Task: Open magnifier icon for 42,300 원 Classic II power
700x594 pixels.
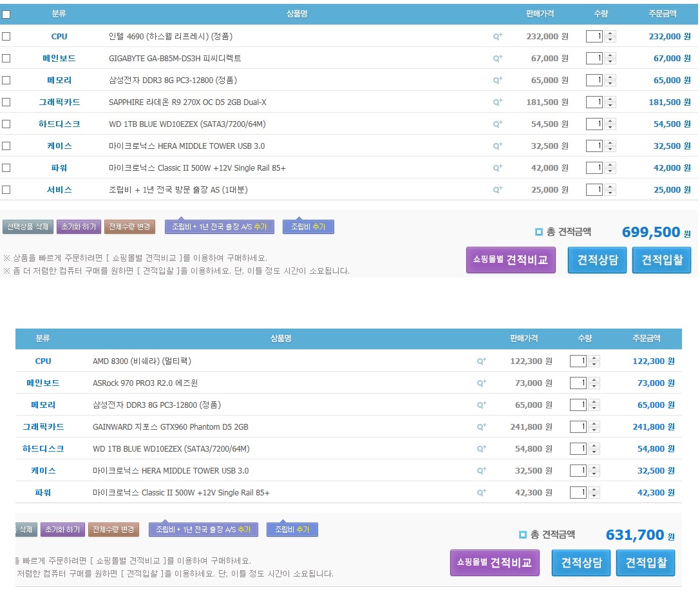Action: [481, 493]
